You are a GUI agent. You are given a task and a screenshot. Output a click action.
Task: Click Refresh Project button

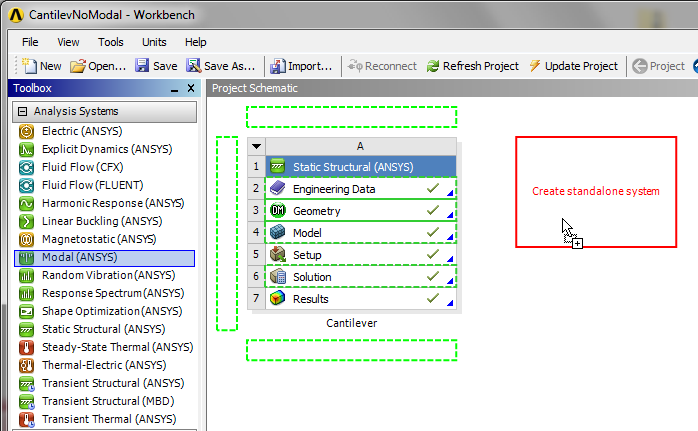[472, 66]
